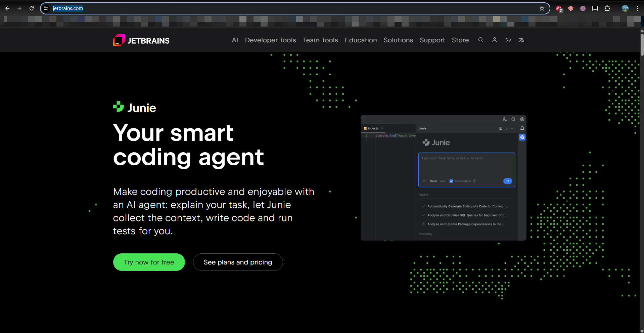
Task: Open the Developer Tools menu
Action: (x=271, y=40)
